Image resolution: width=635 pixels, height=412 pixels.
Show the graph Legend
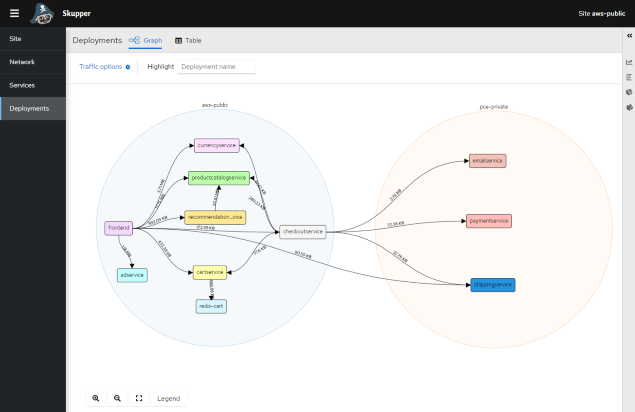(168, 399)
